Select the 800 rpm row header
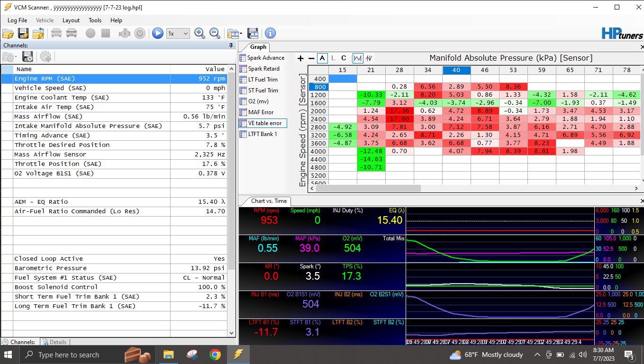The width and height of the screenshot is (644, 364). pos(318,87)
